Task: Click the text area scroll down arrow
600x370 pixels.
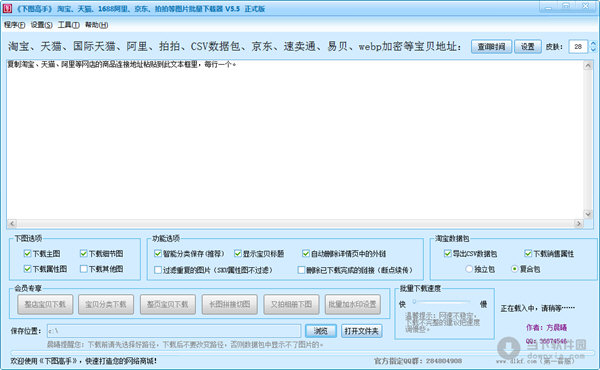Action: click(x=588, y=214)
